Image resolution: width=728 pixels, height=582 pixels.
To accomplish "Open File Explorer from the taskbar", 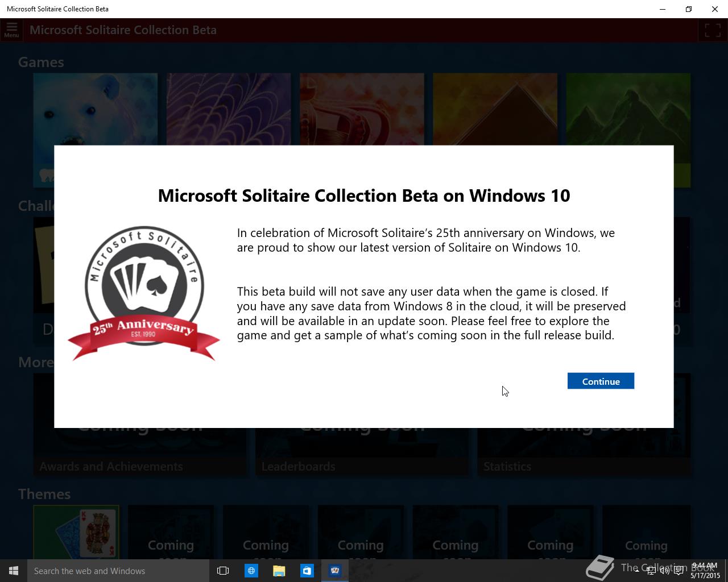I will tap(279, 571).
